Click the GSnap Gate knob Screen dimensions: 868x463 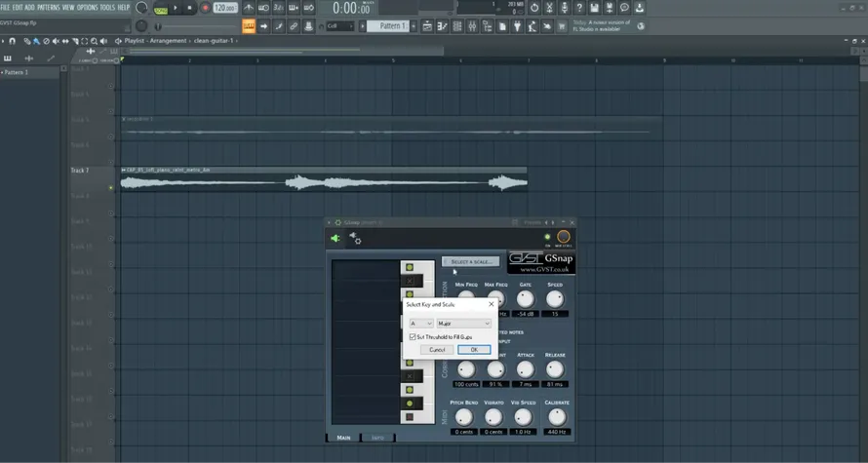coord(526,299)
